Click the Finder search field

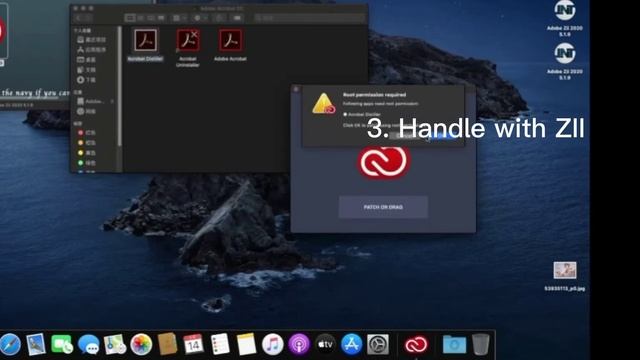(309, 18)
